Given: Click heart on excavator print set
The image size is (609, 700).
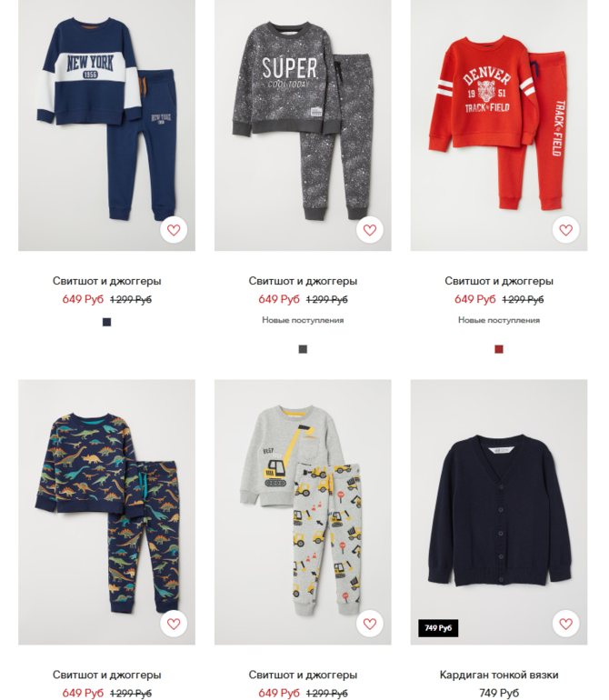Looking at the screenshot, I should point(370,624).
